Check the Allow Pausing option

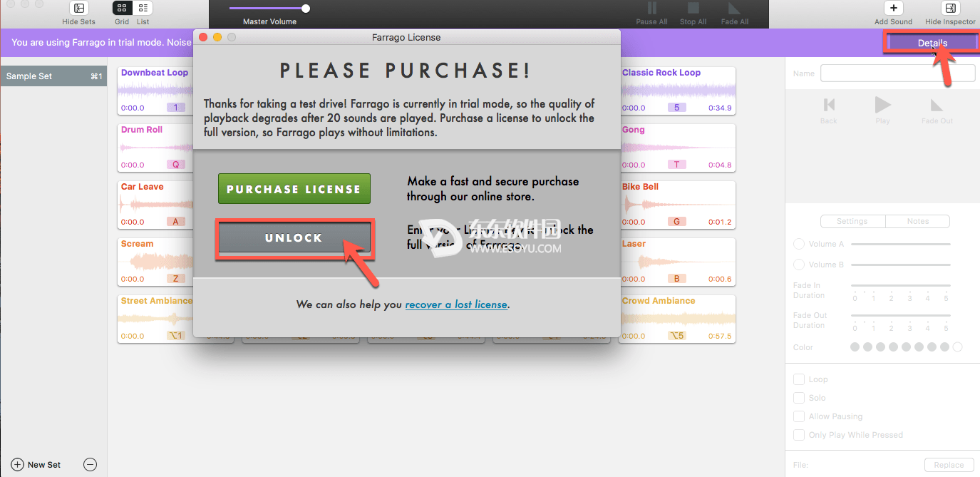click(799, 416)
